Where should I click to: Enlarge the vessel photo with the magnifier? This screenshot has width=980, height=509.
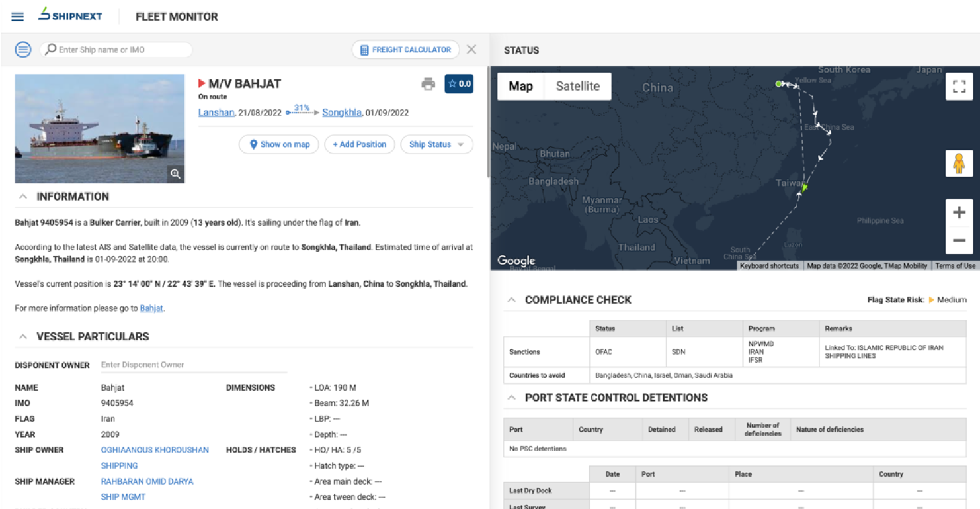pyautogui.click(x=175, y=173)
